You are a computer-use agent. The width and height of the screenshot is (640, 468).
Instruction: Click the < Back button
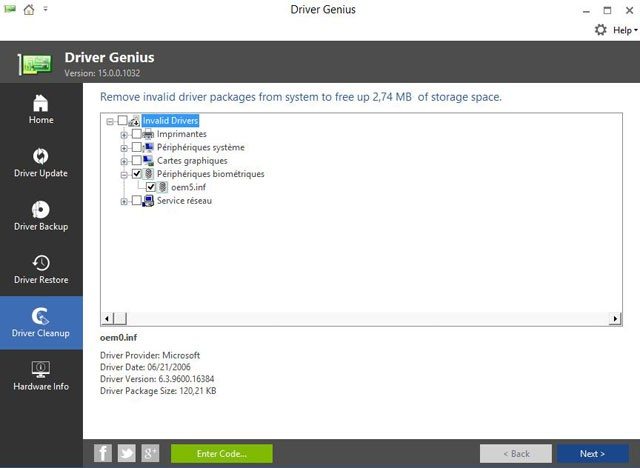[x=516, y=454]
